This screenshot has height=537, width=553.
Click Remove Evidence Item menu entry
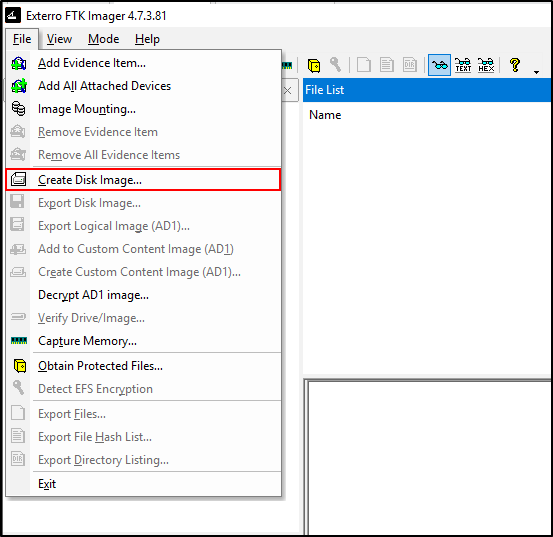click(x=144, y=132)
